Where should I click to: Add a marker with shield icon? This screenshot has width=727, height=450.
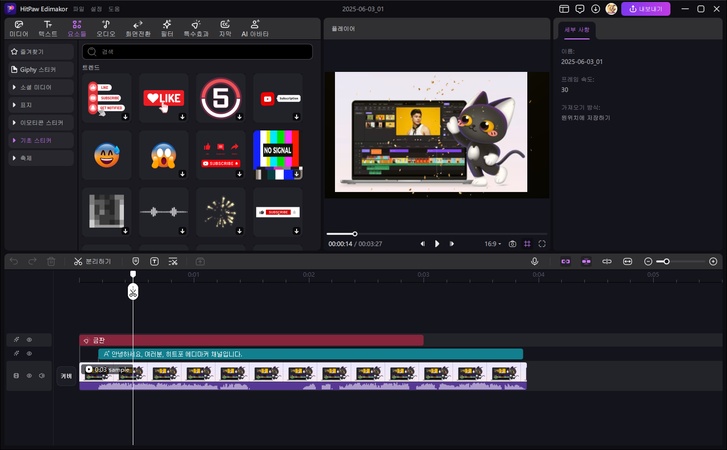pyautogui.click(x=135, y=261)
